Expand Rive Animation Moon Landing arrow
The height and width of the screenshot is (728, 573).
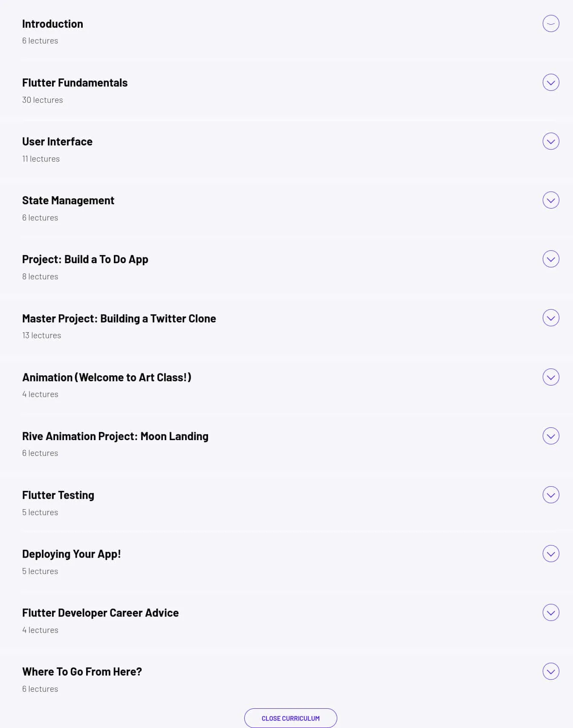[551, 436]
